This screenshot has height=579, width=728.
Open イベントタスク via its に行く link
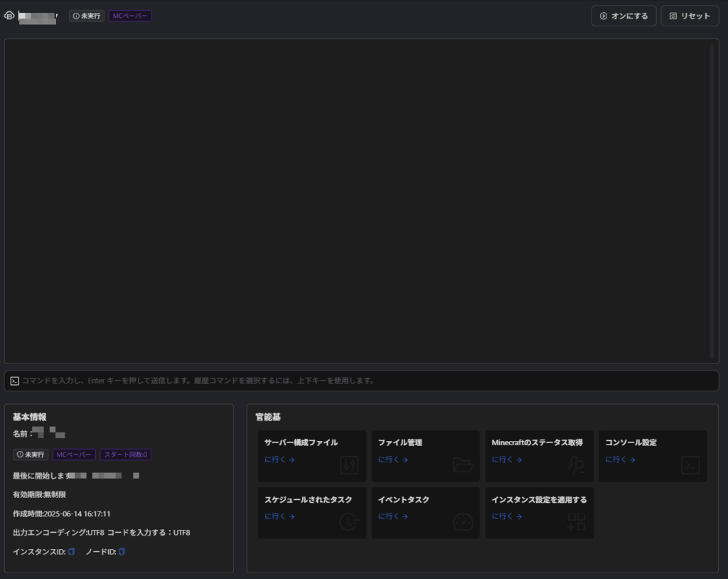click(392, 516)
